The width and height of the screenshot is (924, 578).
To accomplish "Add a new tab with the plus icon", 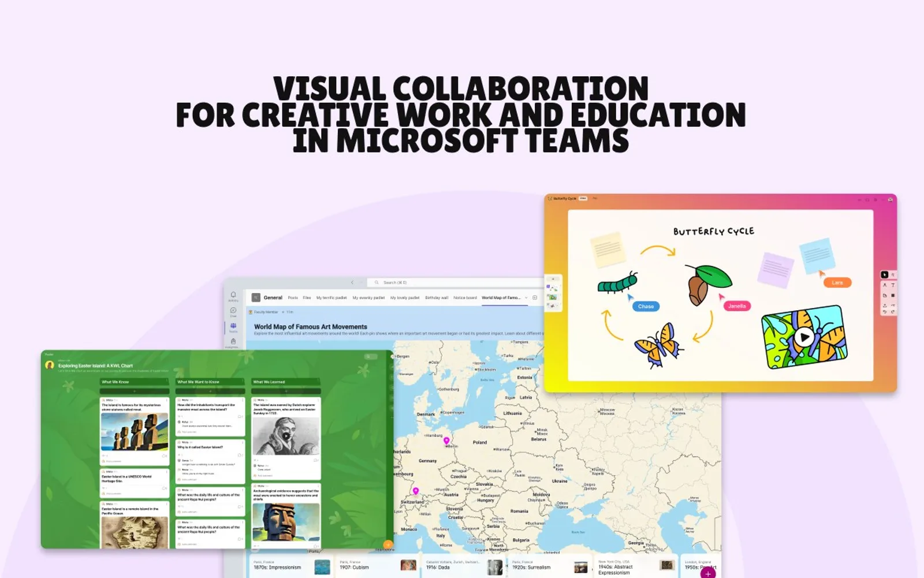I will tap(535, 298).
